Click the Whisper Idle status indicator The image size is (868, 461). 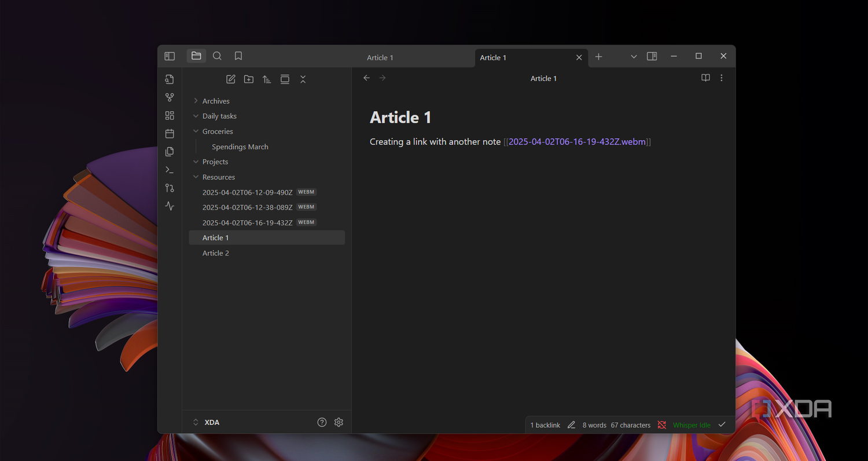[x=692, y=425]
